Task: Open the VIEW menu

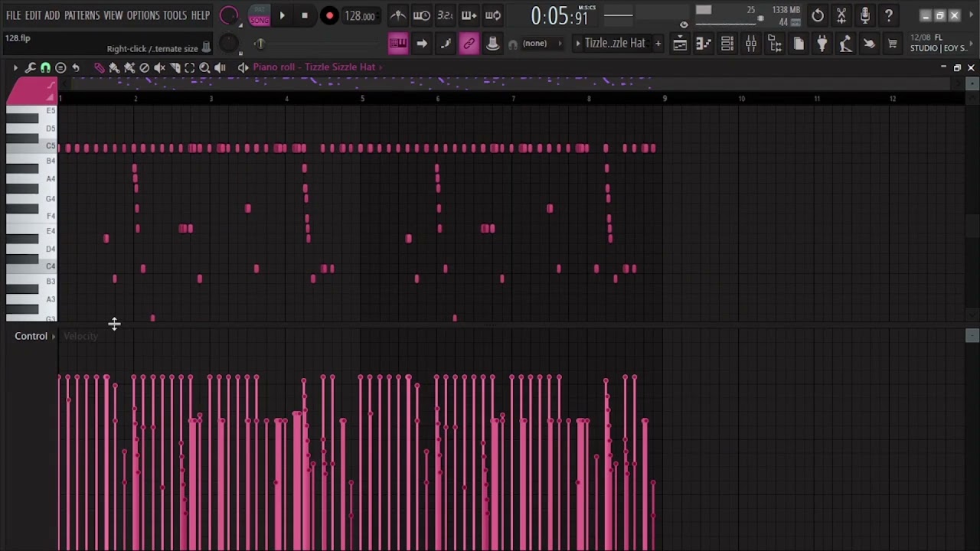Action: [x=113, y=15]
